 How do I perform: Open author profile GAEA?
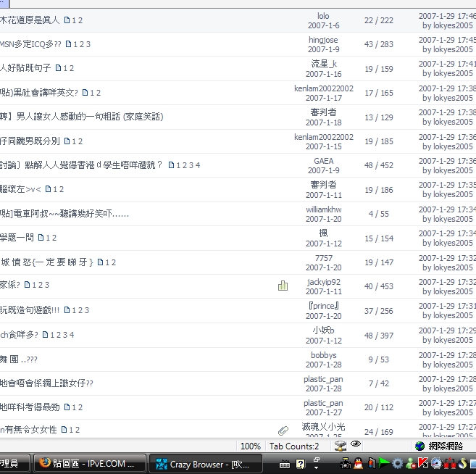(x=324, y=161)
